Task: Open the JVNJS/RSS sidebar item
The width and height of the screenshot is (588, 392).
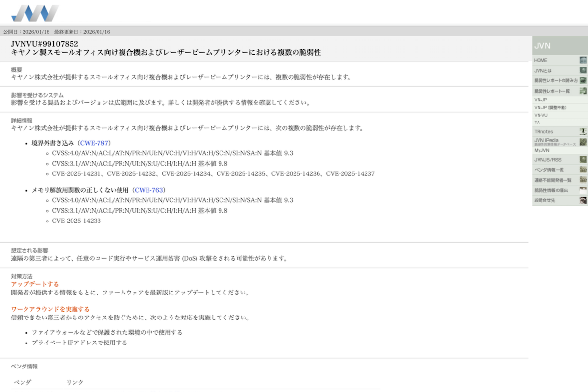Action: click(x=560, y=159)
